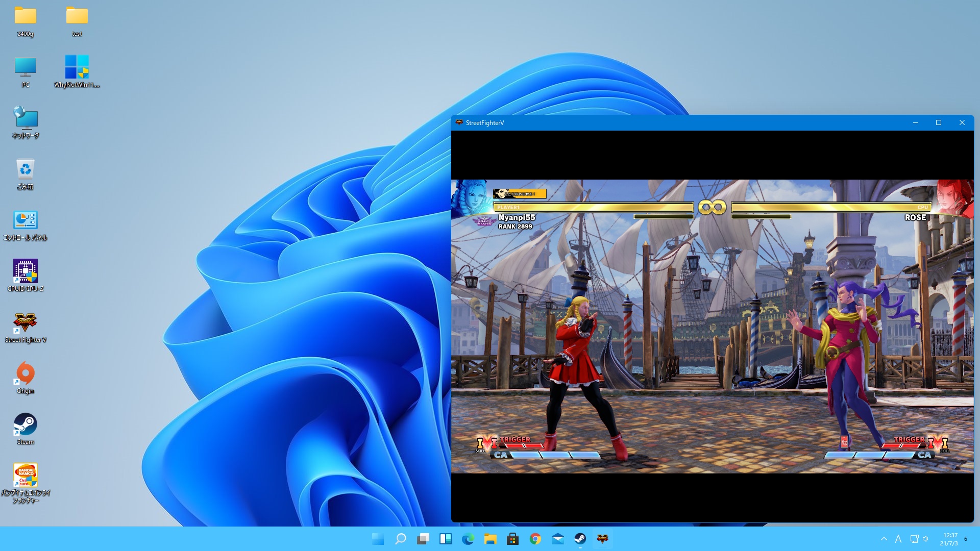Run the WhyNotWin11 desktop shortcut
Image resolution: width=980 pixels, height=551 pixels.
77,67
